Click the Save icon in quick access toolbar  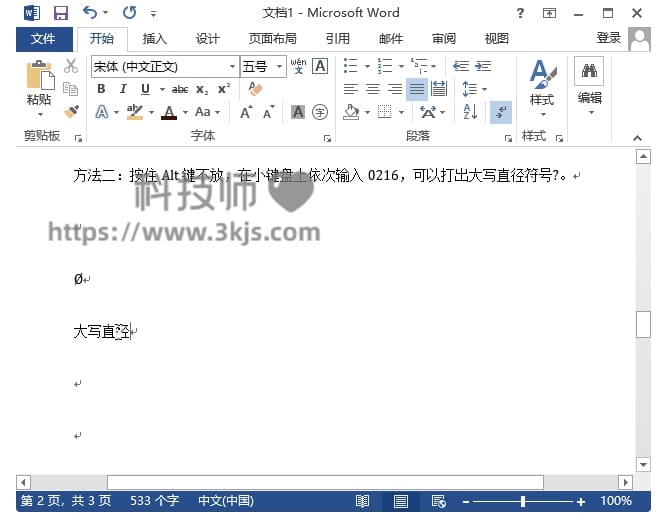point(61,13)
